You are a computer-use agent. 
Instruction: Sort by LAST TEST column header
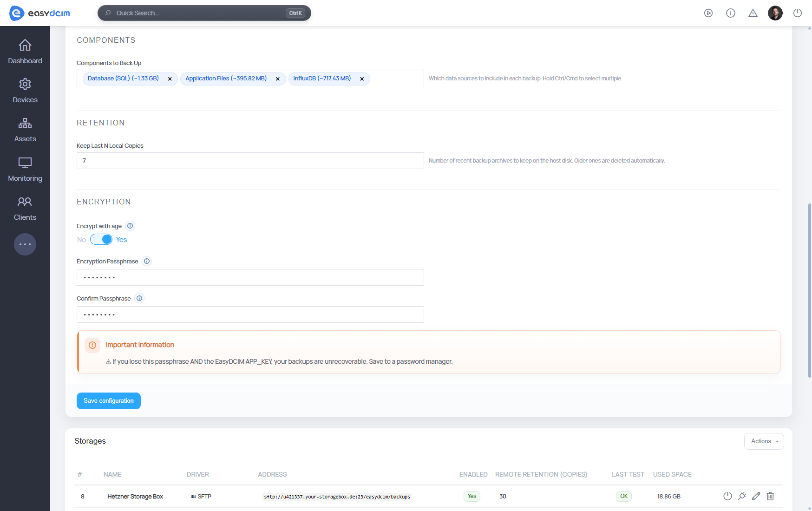628,474
